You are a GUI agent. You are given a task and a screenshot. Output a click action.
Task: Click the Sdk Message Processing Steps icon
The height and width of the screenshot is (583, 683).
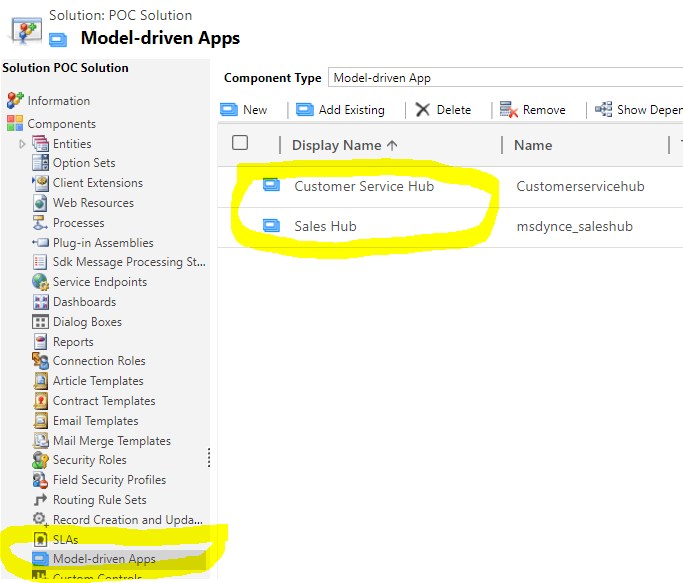[41, 262]
